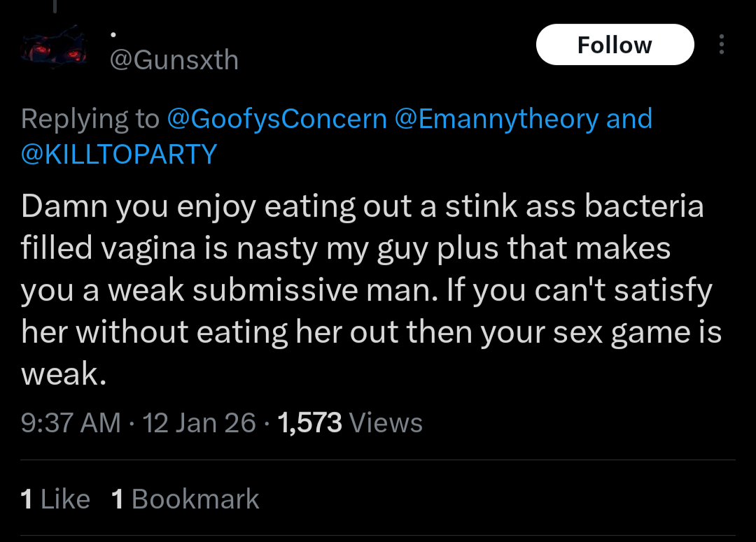
Task: Open the "1 Bookmark" stat
Action: coord(185,499)
